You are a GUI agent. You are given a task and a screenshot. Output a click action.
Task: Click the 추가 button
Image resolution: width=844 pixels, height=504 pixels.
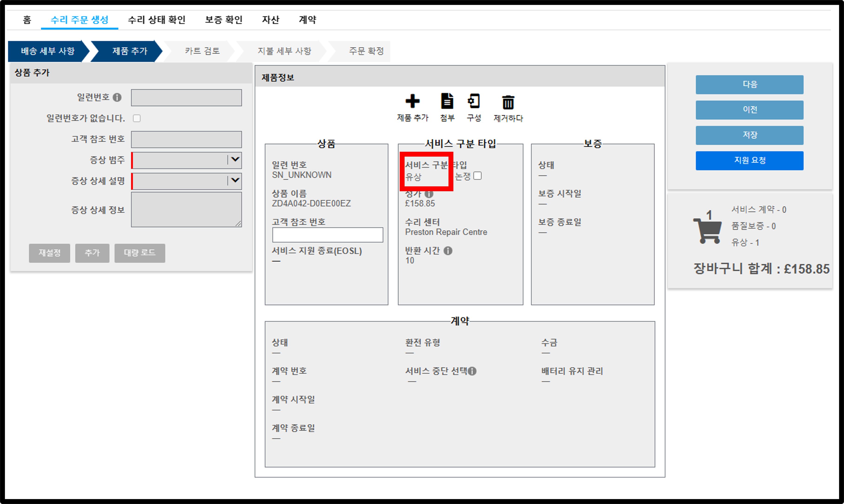92,253
